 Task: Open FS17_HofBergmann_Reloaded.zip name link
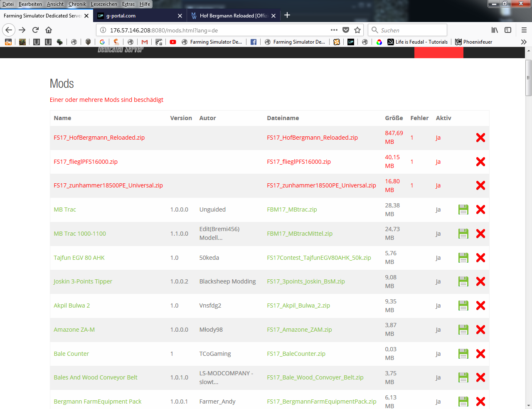click(x=99, y=138)
